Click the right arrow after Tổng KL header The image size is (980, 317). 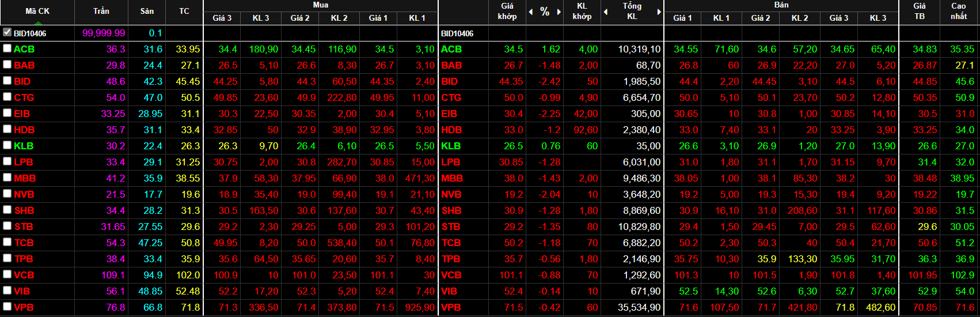pos(659,12)
